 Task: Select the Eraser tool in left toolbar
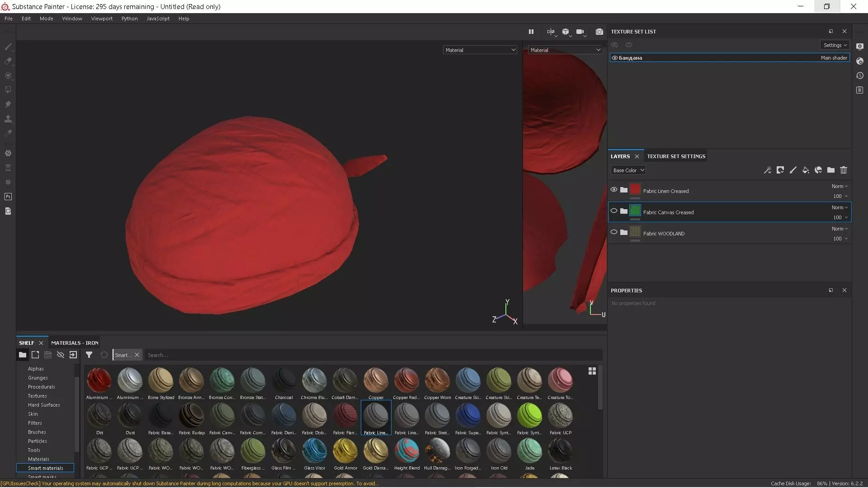(x=8, y=61)
